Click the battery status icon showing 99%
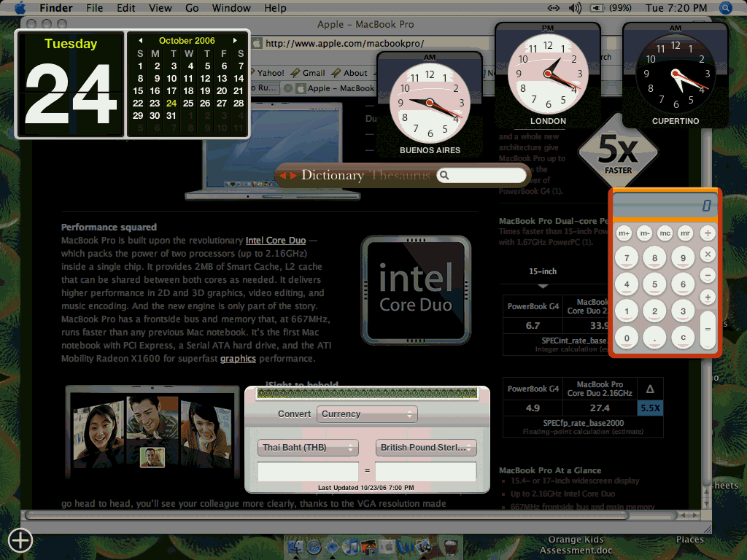The width and height of the screenshot is (747, 560). tap(597, 7)
